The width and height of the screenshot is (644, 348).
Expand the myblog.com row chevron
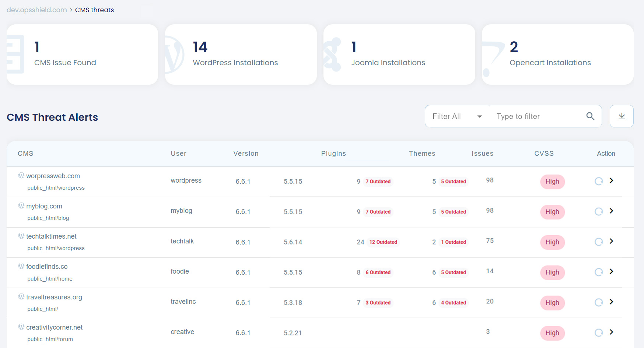611,211
